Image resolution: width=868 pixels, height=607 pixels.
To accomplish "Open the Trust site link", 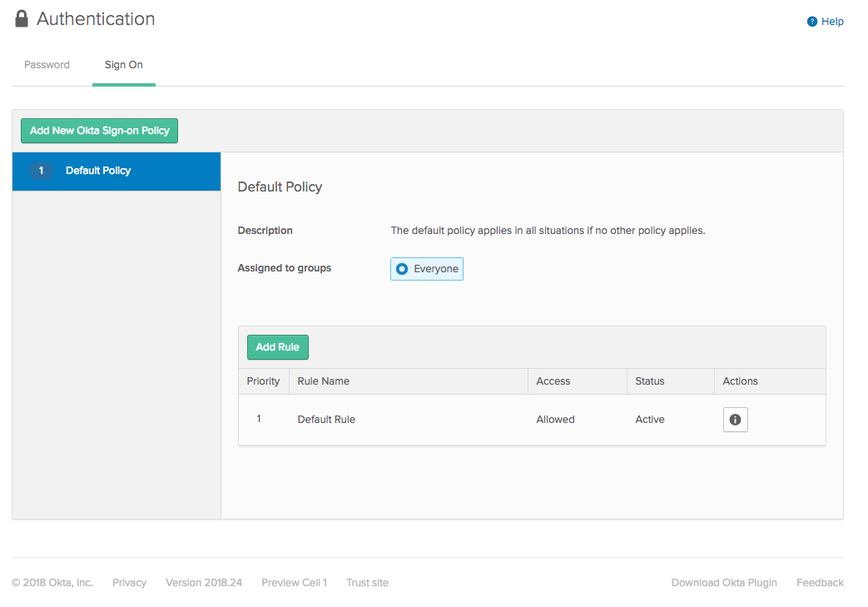I will 367,583.
